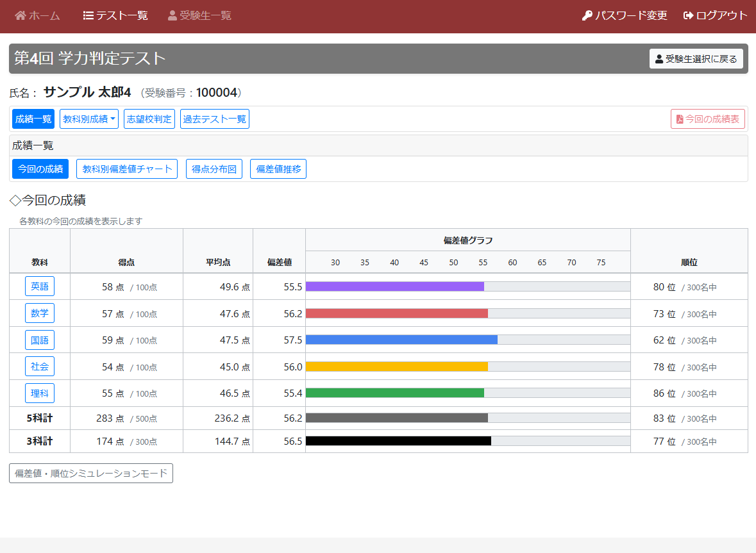
Task: Click the 57.5 deviation value
Action: [292, 340]
